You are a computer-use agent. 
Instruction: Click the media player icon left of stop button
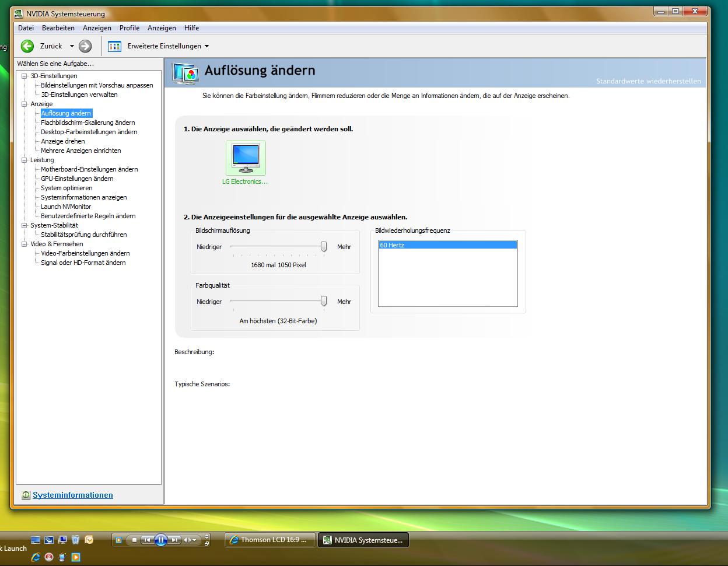point(119,540)
